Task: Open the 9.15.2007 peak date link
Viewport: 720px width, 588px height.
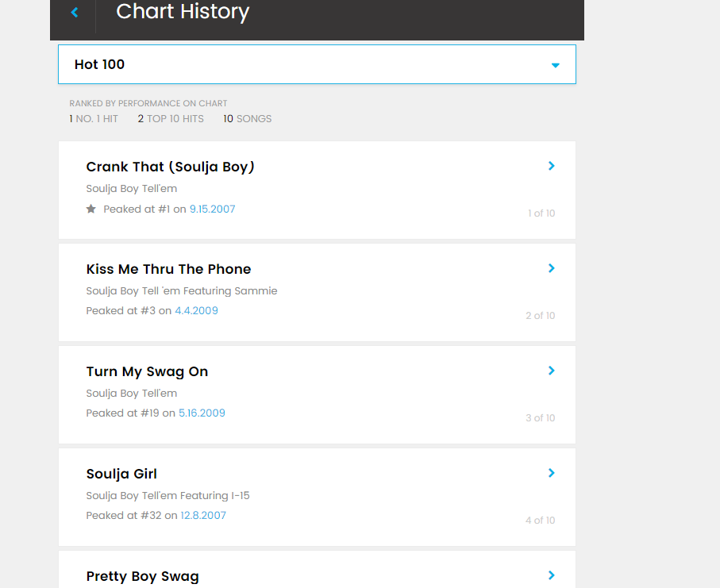Action: [x=212, y=209]
